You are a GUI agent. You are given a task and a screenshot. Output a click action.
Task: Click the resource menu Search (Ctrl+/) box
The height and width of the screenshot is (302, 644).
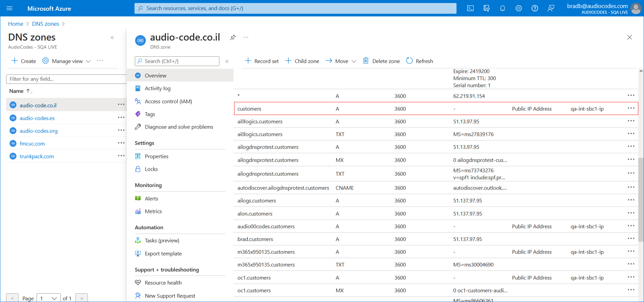[177, 61]
